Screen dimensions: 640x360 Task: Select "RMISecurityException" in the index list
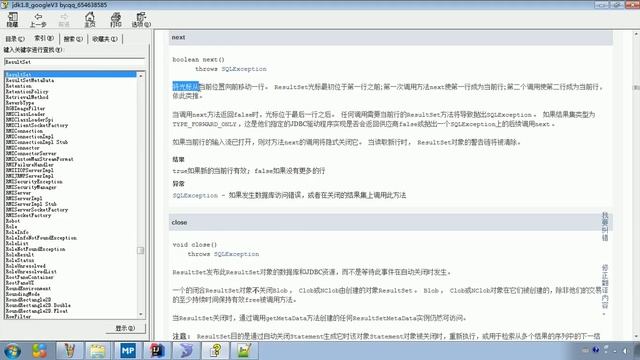point(34,182)
